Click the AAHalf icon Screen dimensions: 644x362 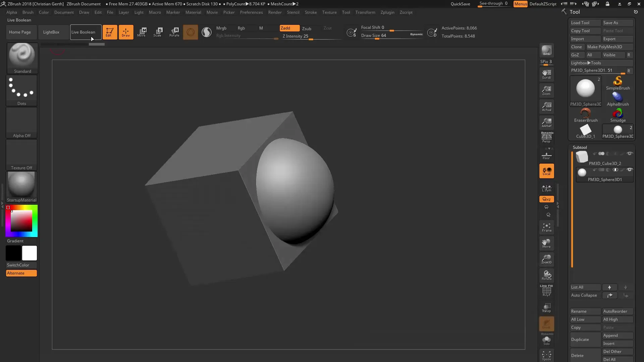coord(546,122)
